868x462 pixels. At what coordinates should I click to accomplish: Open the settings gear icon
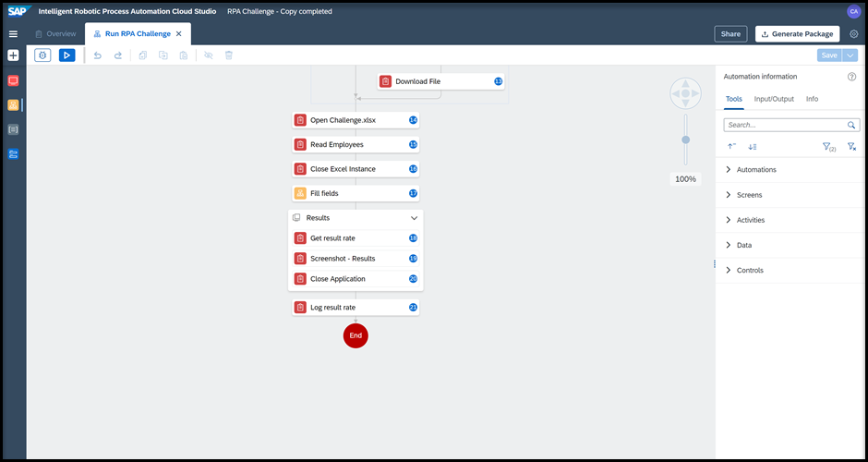(x=853, y=34)
